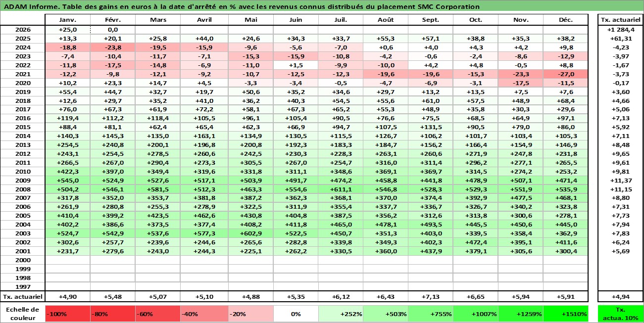Select the 2026 year row label

22,30
